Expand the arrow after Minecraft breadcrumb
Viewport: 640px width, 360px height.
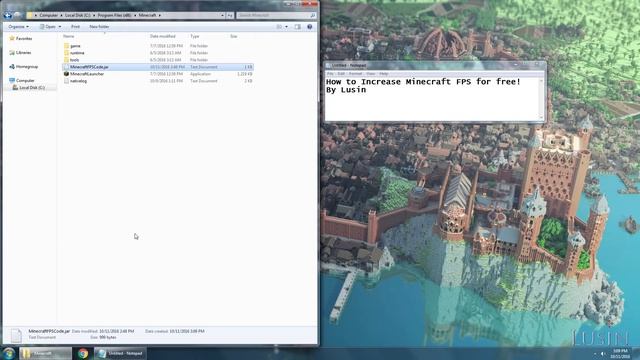click(x=160, y=15)
